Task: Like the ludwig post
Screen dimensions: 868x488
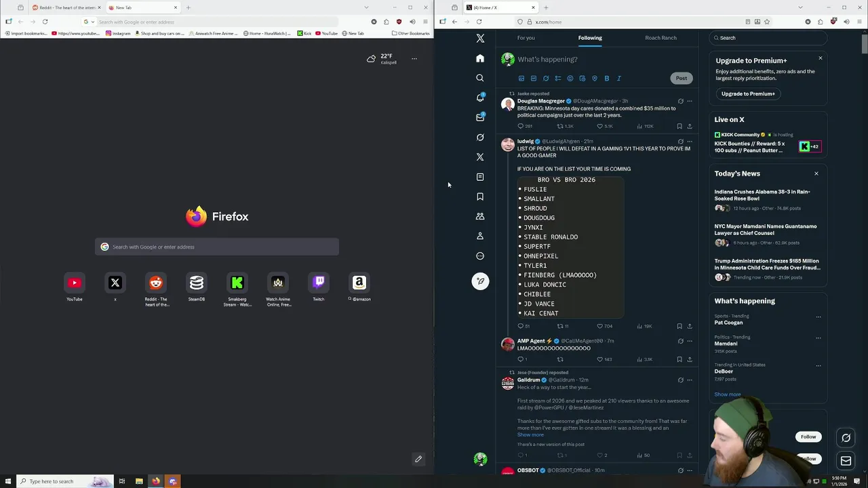Action: point(599,326)
